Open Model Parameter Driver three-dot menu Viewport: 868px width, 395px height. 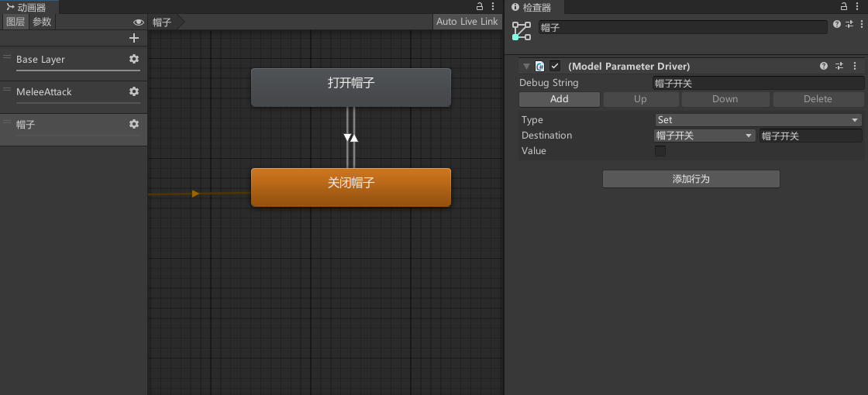tap(855, 67)
